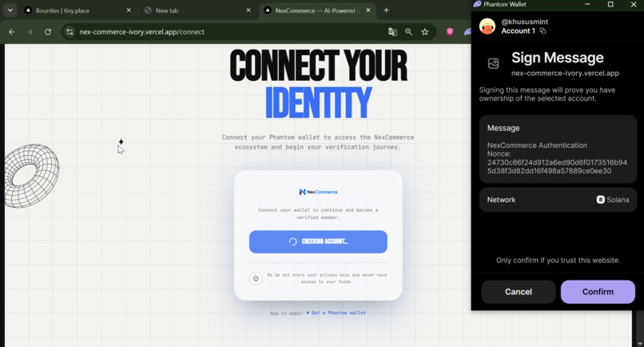
Task: Reload the current page
Action: point(48,32)
